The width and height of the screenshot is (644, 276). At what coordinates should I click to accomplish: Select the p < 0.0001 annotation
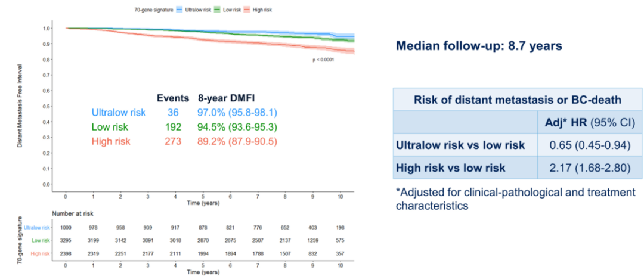324,60
